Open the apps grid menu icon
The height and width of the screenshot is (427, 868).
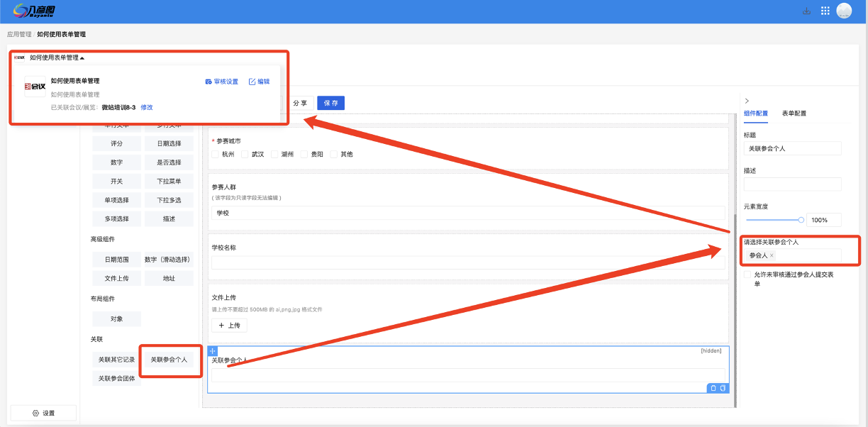click(825, 11)
